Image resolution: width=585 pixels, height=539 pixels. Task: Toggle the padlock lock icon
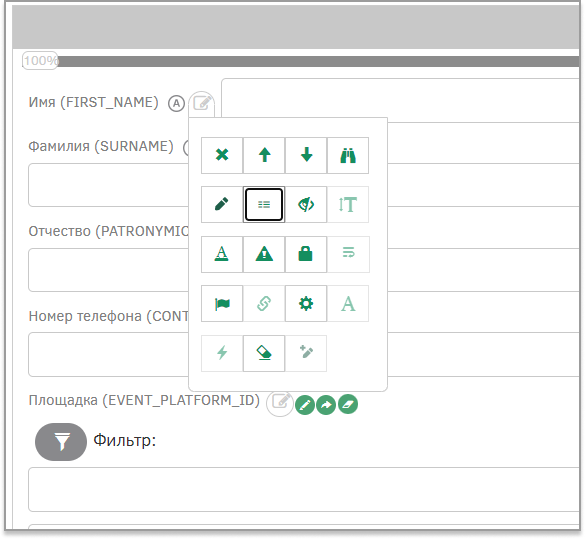pyautogui.click(x=306, y=254)
